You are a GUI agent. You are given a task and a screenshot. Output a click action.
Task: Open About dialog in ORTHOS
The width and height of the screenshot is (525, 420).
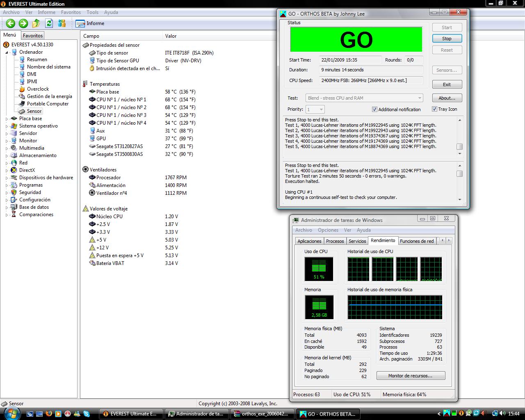(447, 98)
